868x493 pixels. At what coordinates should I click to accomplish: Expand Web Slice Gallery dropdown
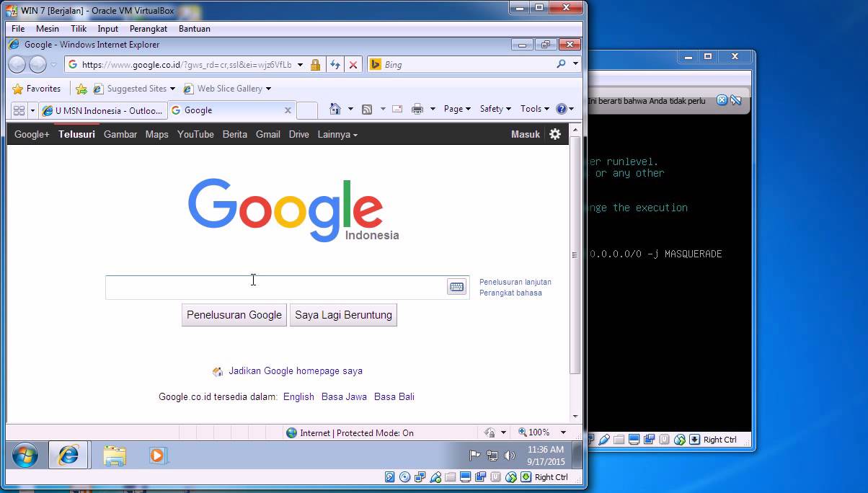(268, 89)
